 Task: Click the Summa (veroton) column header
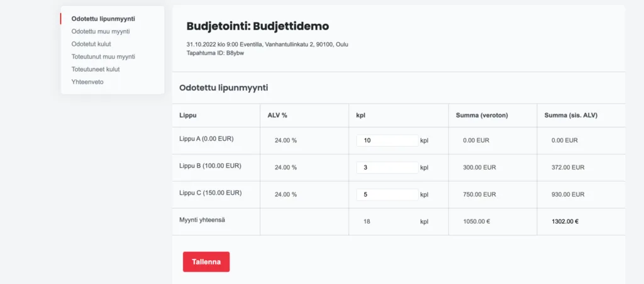click(x=482, y=116)
